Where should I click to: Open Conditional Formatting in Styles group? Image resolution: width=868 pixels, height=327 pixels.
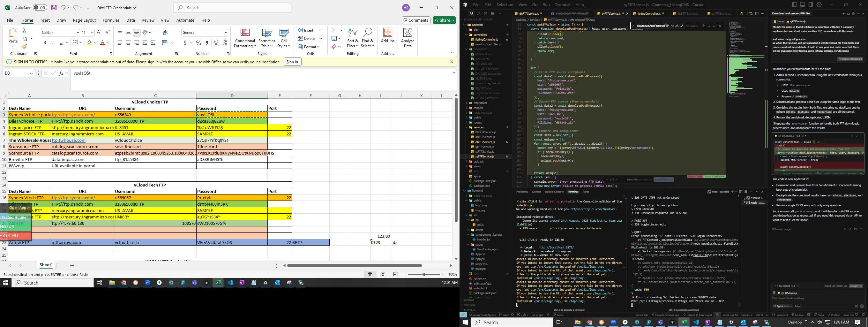pos(245,38)
